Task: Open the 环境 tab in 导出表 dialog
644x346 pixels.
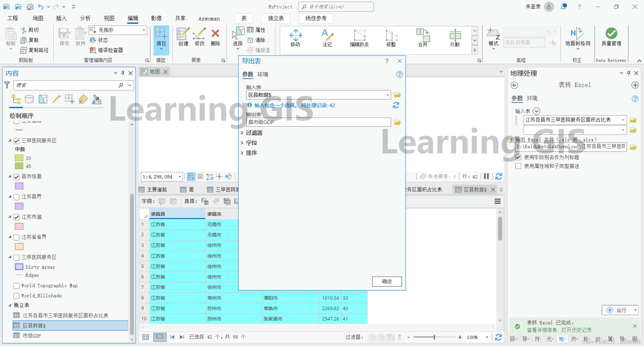Action: [x=263, y=74]
